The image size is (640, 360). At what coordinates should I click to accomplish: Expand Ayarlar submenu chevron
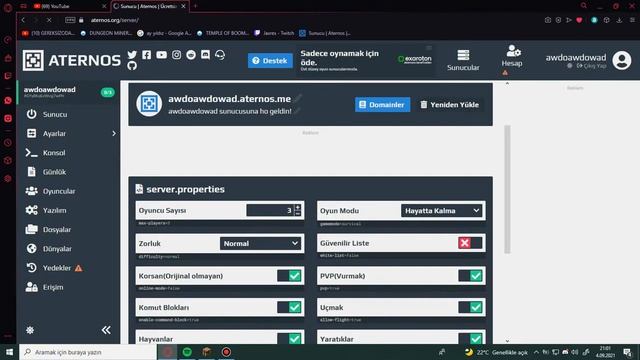[x=114, y=133]
